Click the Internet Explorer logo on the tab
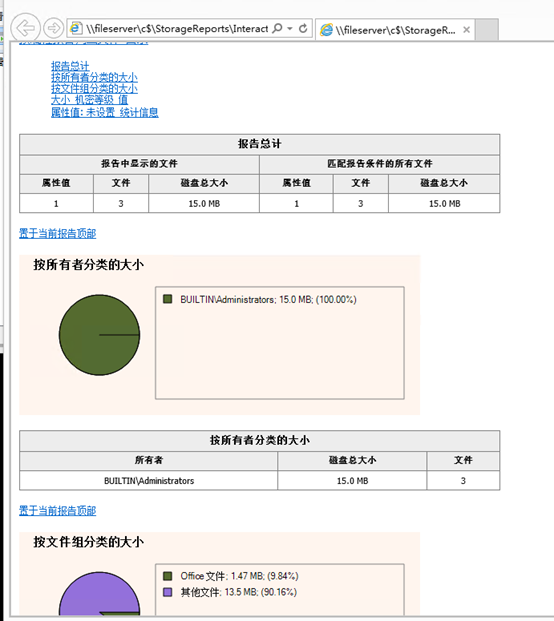The image size is (554, 621). (x=326, y=30)
